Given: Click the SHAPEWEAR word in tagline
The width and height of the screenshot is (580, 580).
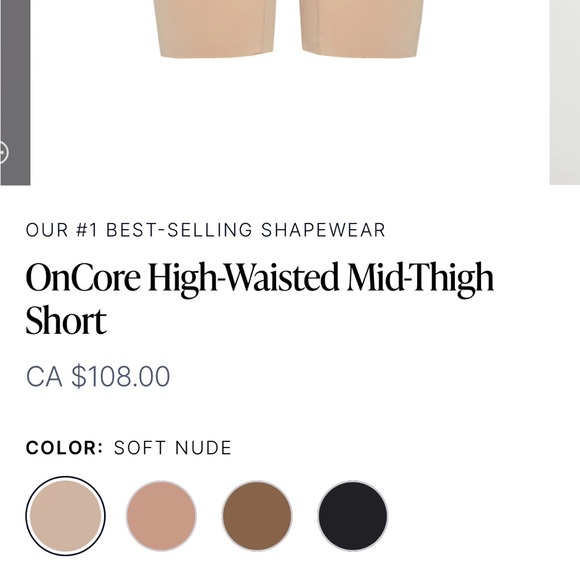Looking at the screenshot, I should pos(324,230).
